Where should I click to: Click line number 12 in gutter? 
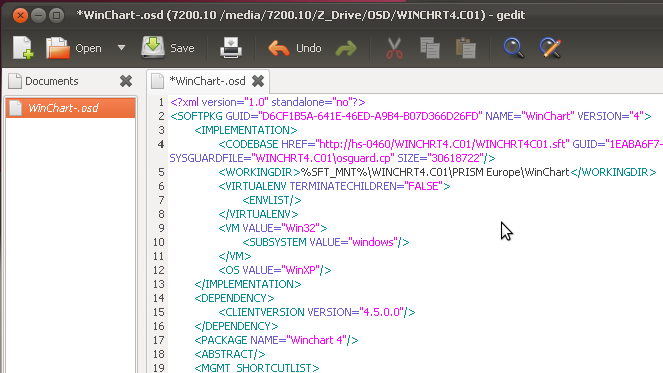coord(159,270)
